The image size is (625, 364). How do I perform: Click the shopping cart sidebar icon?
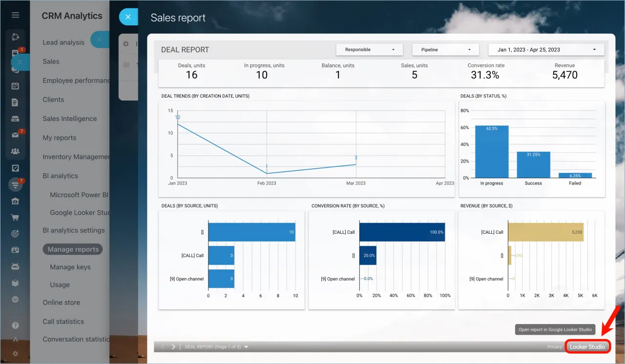(x=15, y=218)
